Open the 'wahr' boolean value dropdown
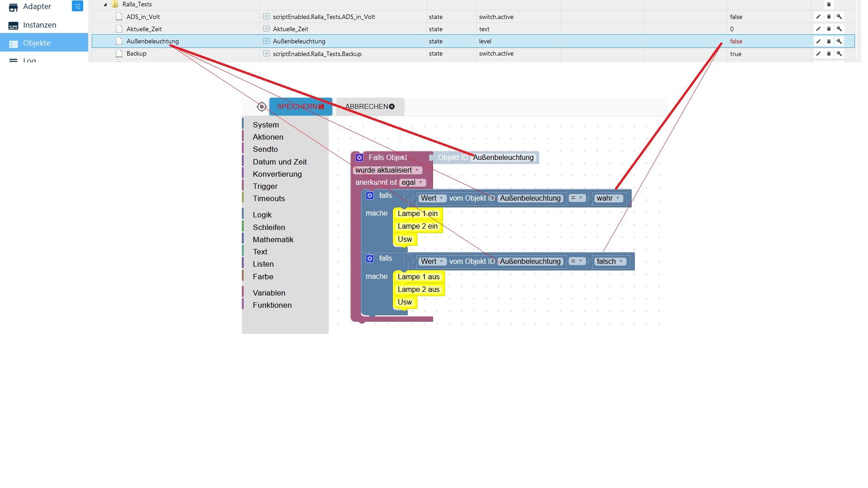Image resolution: width=868 pixels, height=488 pixels. (608, 198)
